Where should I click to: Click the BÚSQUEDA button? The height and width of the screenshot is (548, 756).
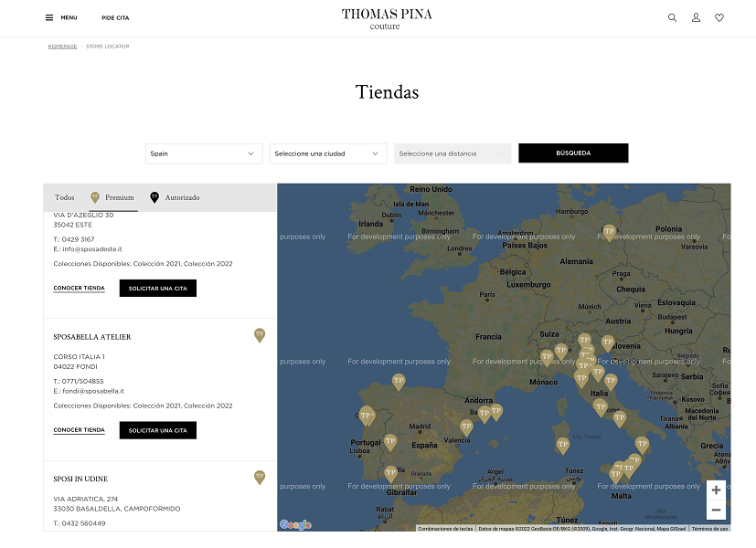573,153
